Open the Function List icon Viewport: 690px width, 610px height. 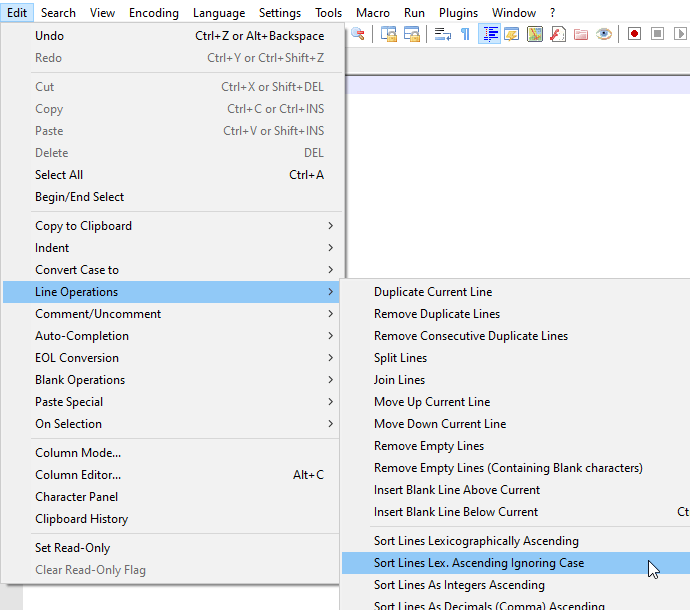pos(558,34)
